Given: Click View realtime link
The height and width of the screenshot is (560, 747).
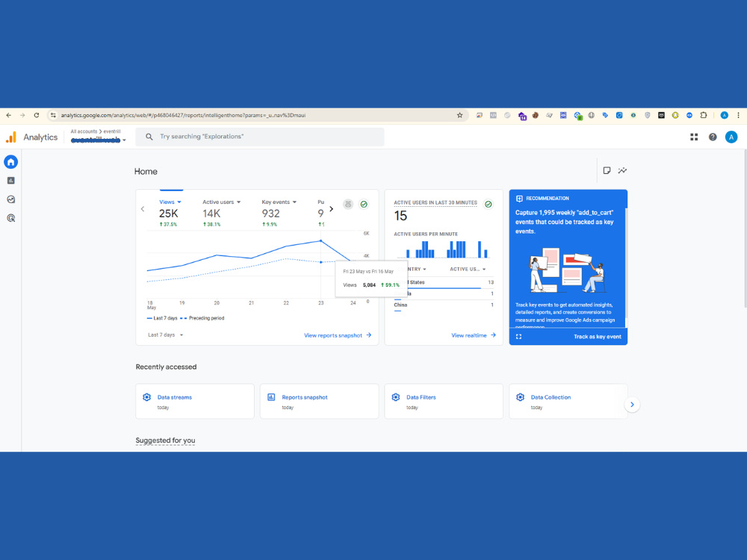Looking at the screenshot, I should pos(474,335).
